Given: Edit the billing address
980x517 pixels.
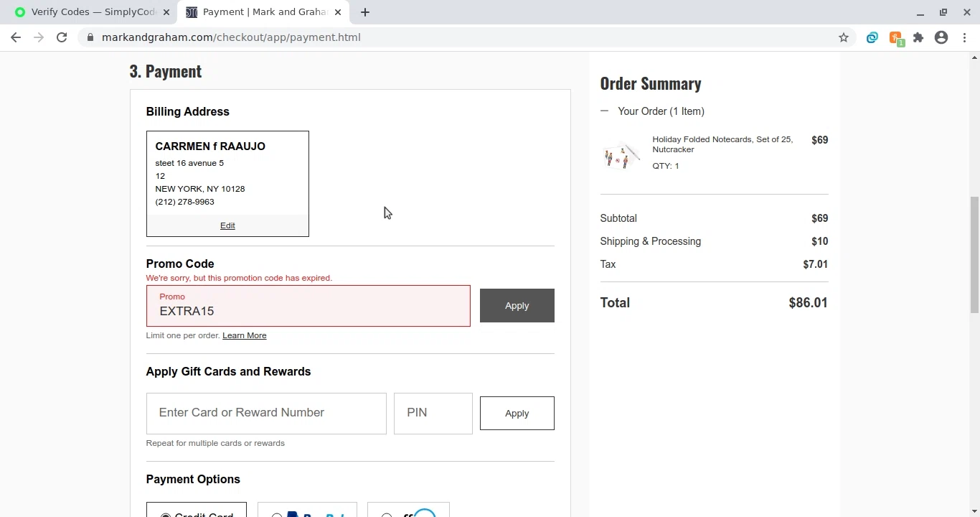Looking at the screenshot, I should 227,225.
